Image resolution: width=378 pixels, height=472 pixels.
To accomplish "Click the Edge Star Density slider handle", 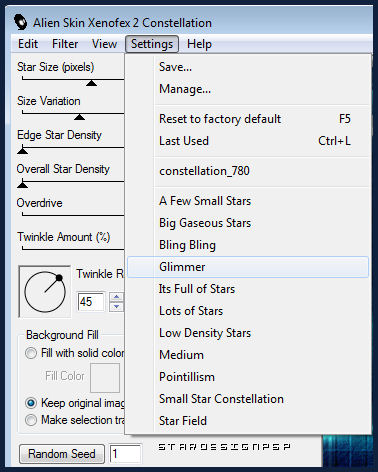I will pyautogui.click(x=22, y=151).
